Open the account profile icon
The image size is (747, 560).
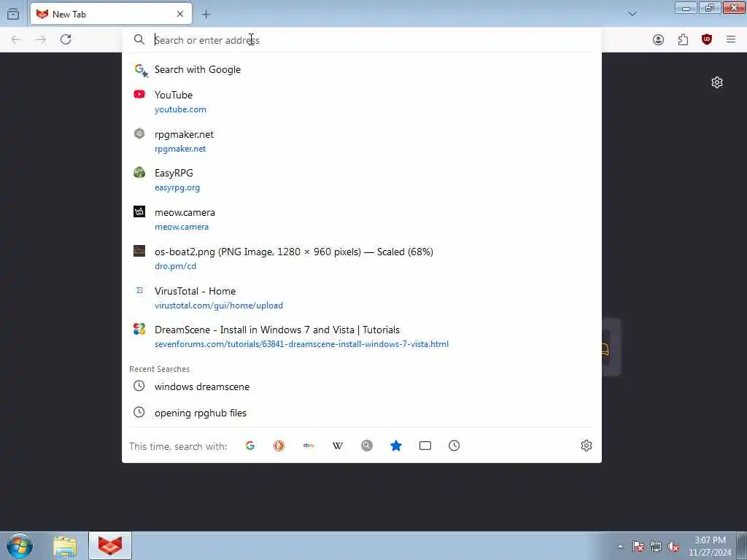coord(658,39)
